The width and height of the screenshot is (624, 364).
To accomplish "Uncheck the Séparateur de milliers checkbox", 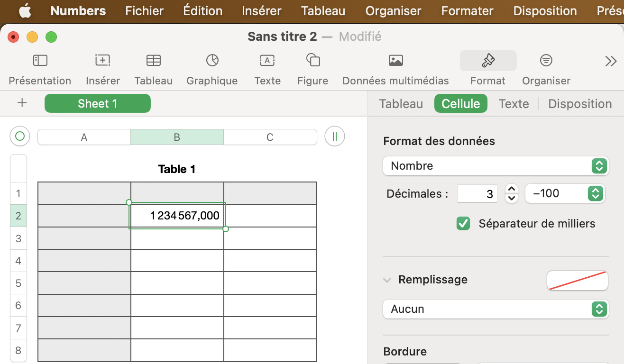I will [x=463, y=223].
